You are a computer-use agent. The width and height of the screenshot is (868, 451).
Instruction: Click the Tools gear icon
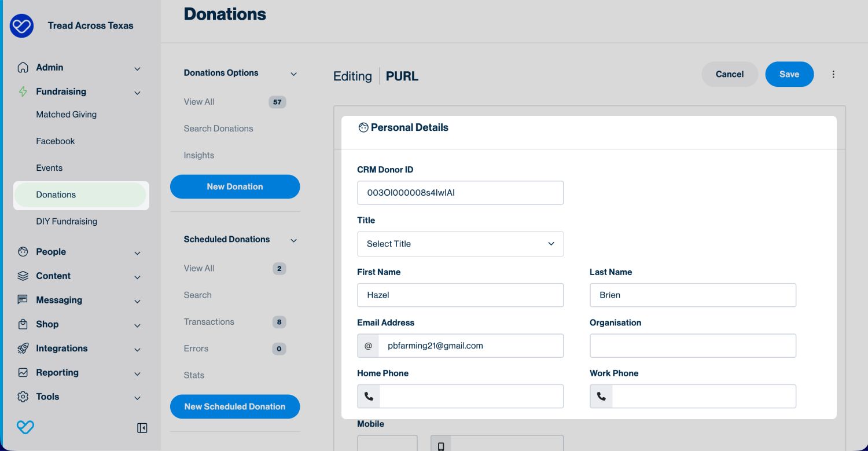pos(23,397)
